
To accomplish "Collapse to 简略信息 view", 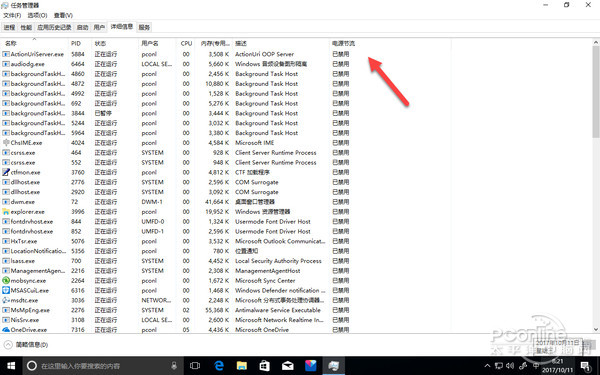I will coord(26,345).
